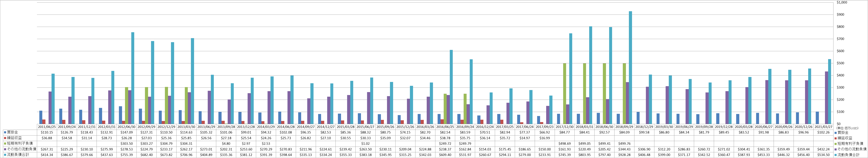Select the 2011/06/25 date column header
The image size is (868, 158).
tap(47, 127)
